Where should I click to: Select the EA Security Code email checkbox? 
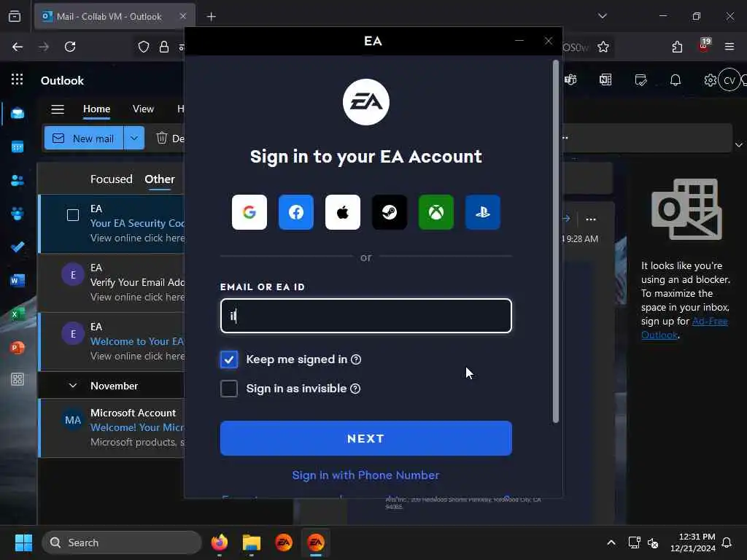[x=73, y=215]
